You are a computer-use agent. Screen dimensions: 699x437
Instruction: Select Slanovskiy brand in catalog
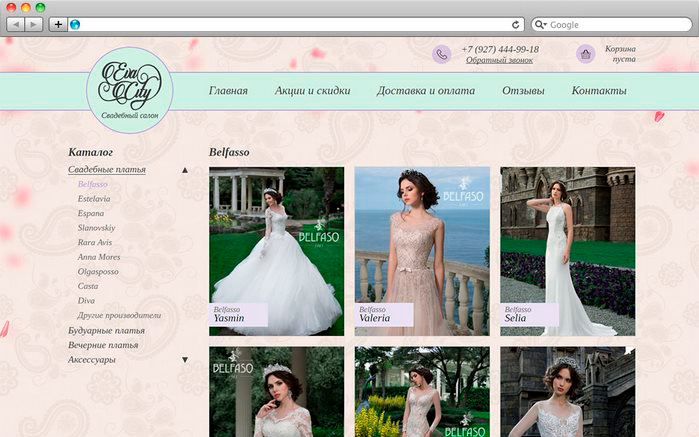click(96, 228)
